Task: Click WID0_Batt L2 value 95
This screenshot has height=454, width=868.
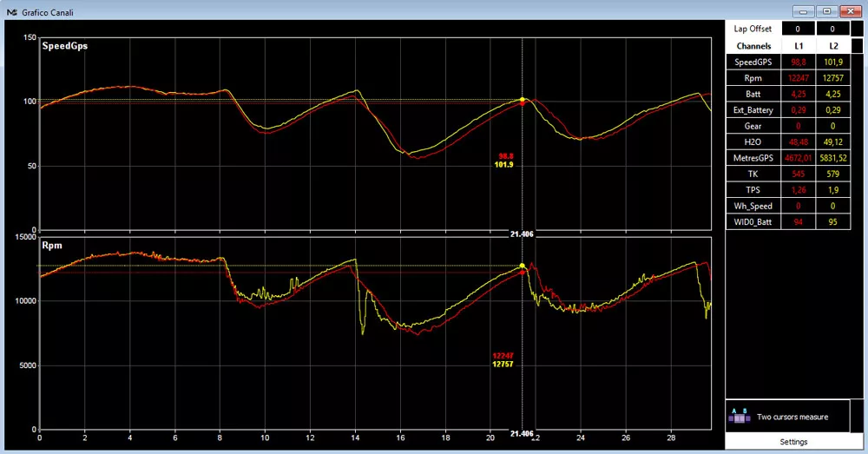Action: pos(833,222)
